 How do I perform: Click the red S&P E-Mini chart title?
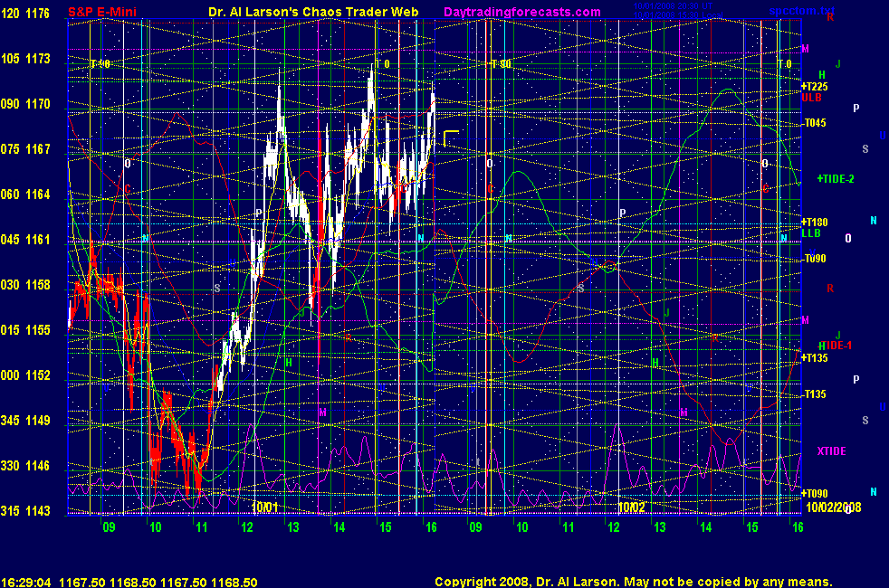pos(102,12)
